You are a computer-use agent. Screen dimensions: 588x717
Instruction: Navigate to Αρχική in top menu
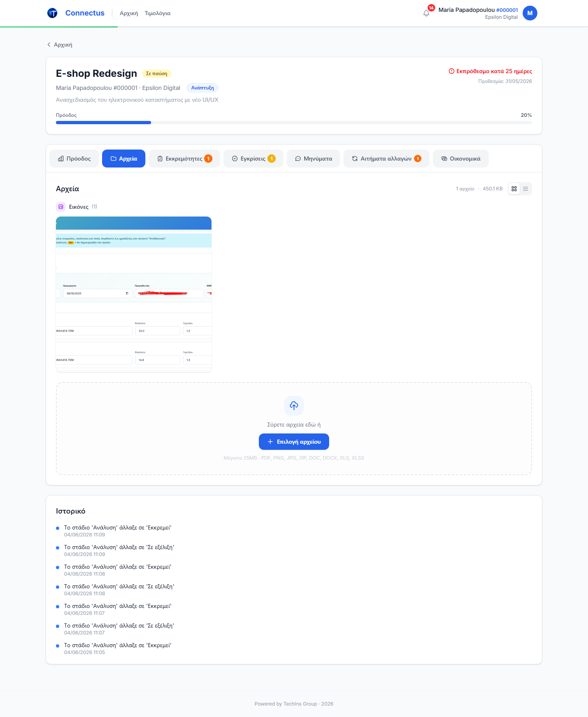(x=129, y=13)
